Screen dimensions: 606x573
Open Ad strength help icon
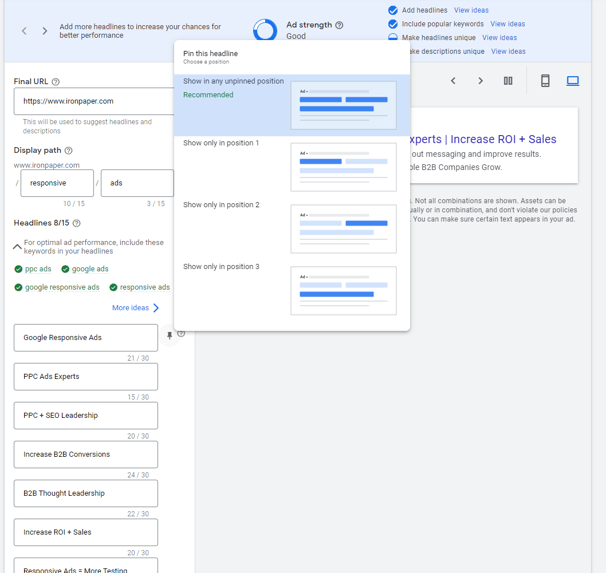coord(339,25)
